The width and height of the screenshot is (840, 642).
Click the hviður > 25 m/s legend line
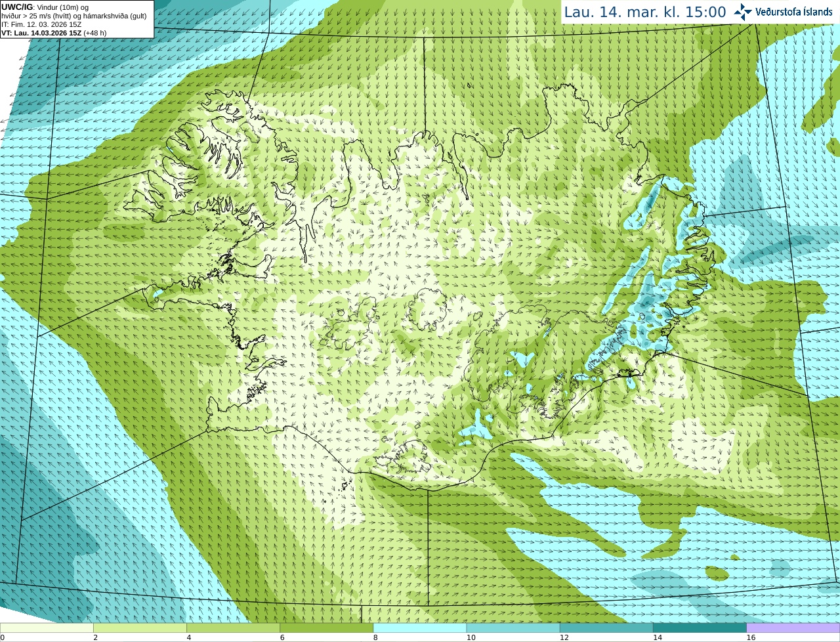[x=74, y=16]
